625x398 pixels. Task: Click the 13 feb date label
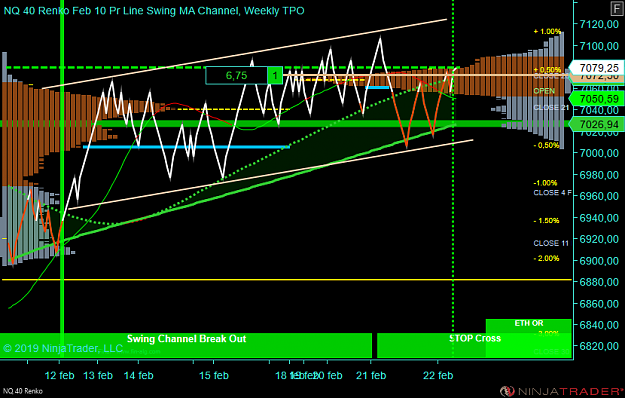click(98, 375)
